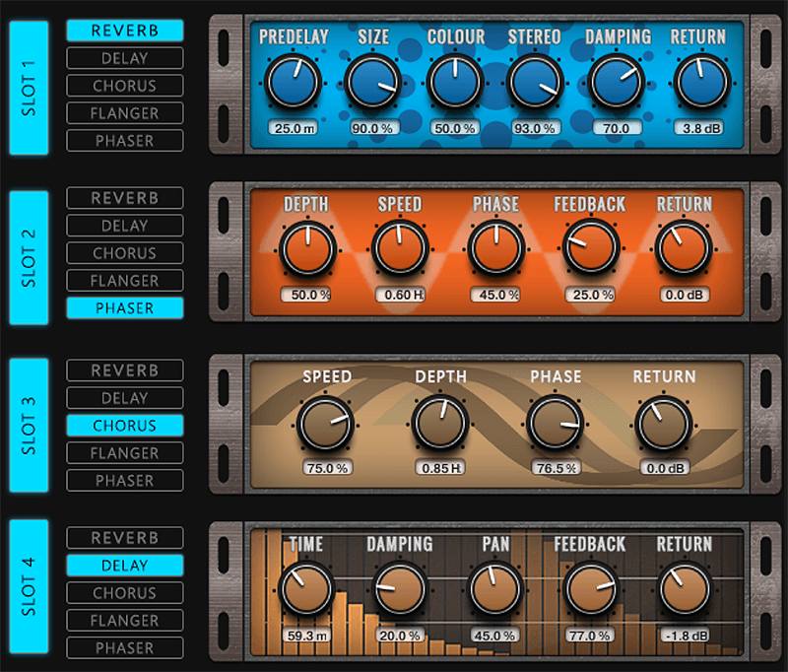Click the reverb stereo 93.0 % value

pyautogui.click(x=535, y=128)
